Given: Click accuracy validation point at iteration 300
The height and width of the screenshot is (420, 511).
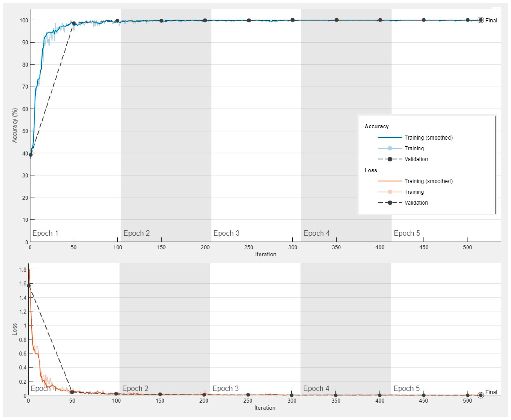Looking at the screenshot, I should 292,20.
